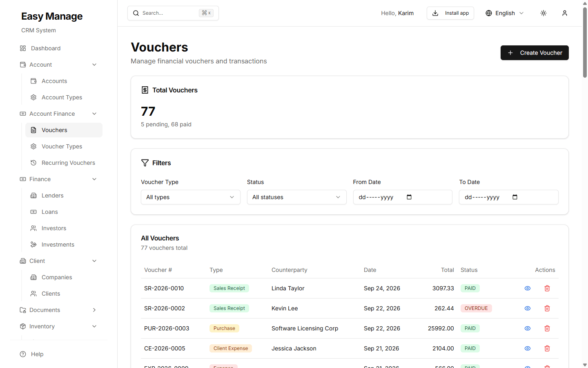The image size is (588, 368).
Task: Click the search magnifier icon
Action: pos(136,13)
